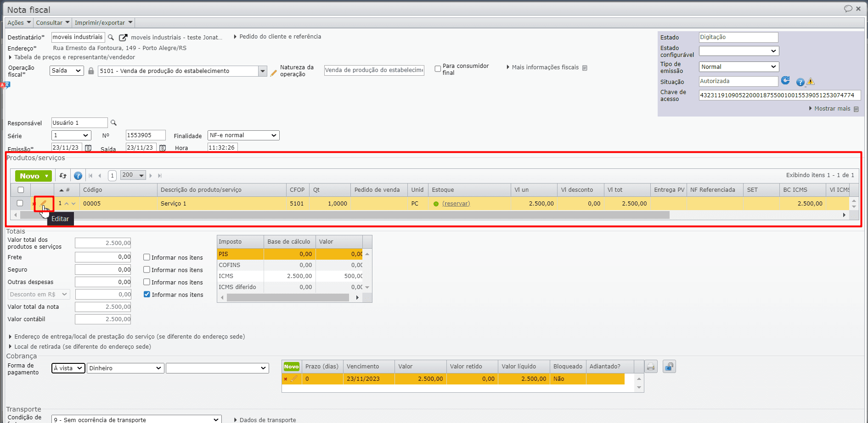Select all rows in products grid header

pyautogui.click(x=21, y=190)
